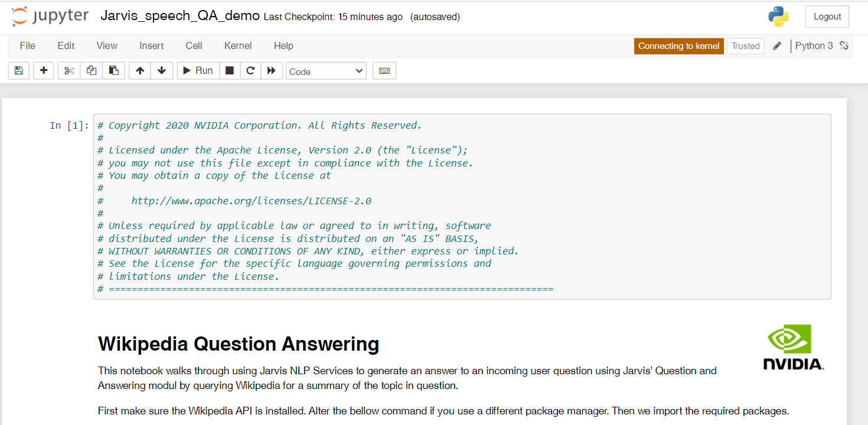The height and width of the screenshot is (425, 868).
Task: Move the selected cell up
Action: [x=140, y=71]
